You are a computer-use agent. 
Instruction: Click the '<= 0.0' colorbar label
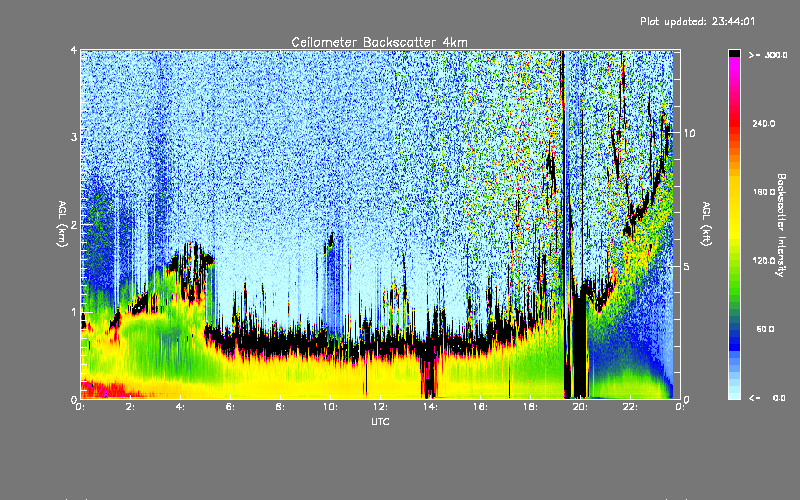click(x=768, y=397)
